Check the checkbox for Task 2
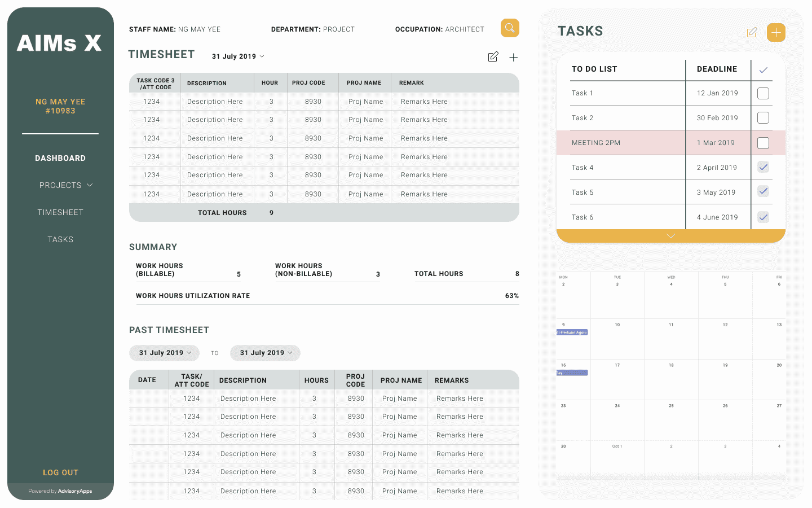The image size is (812, 508). (763, 117)
